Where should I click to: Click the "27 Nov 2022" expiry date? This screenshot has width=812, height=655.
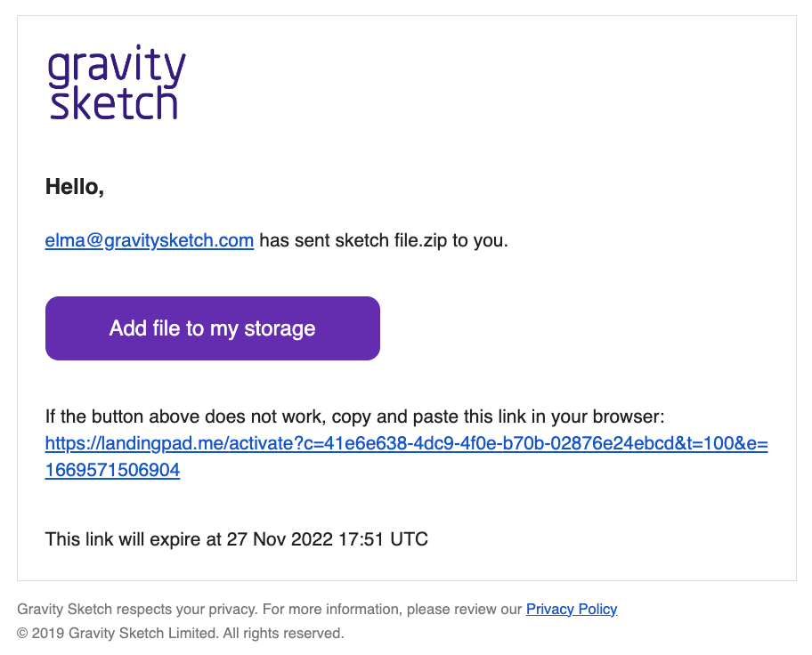click(280, 539)
